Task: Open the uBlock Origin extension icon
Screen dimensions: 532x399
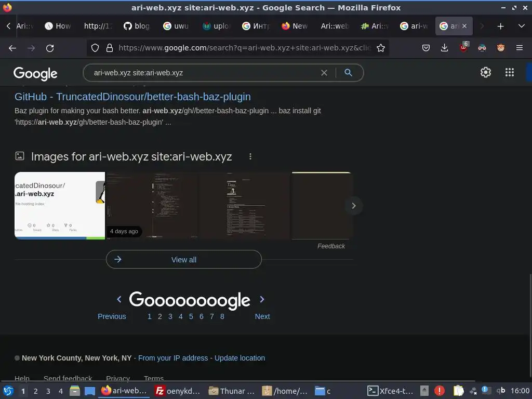Action: point(463,47)
